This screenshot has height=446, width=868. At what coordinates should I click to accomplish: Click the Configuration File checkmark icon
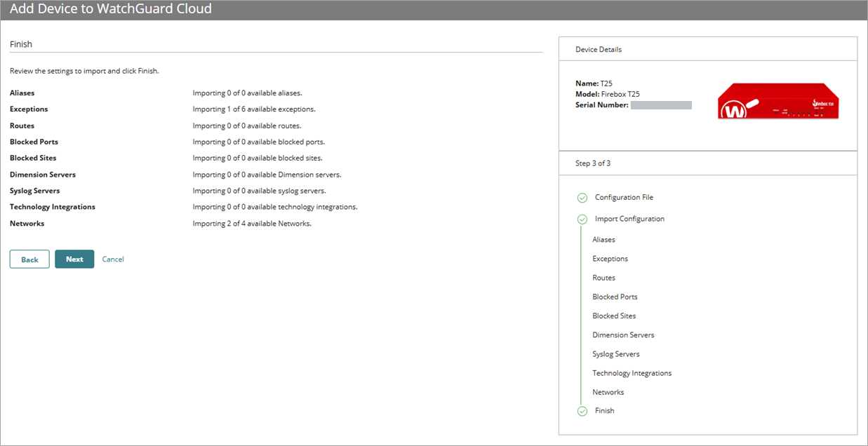pyautogui.click(x=582, y=198)
